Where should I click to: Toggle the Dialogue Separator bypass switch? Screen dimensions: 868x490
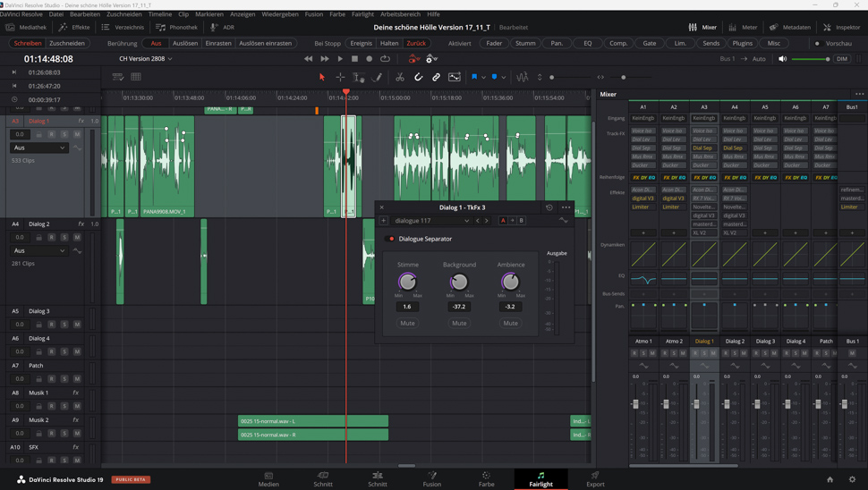[x=390, y=239]
